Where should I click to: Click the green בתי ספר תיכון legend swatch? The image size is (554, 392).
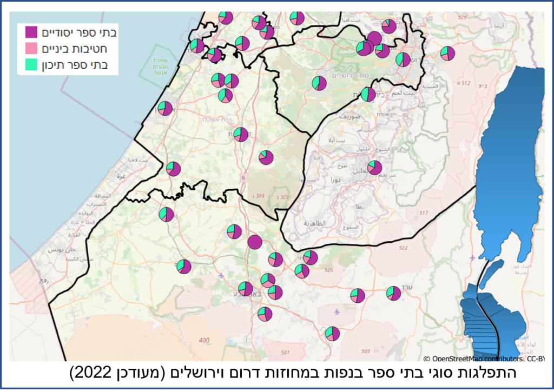point(31,65)
